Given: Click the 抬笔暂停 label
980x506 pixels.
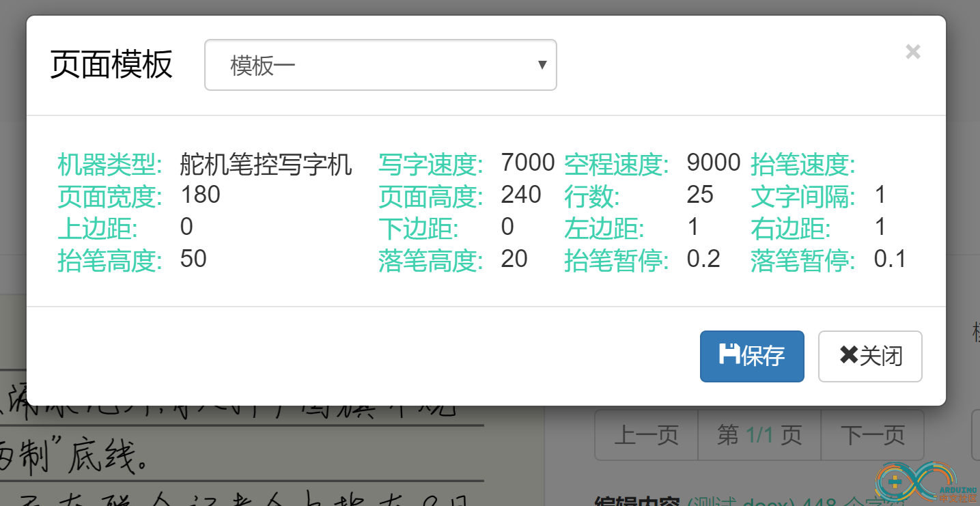Looking at the screenshot, I should pyautogui.click(x=617, y=261).
